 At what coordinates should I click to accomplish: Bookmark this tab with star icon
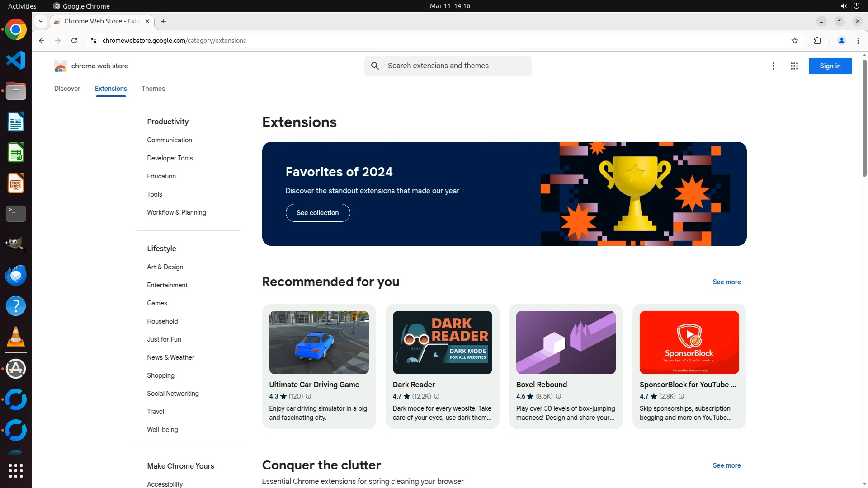(795, 41)
